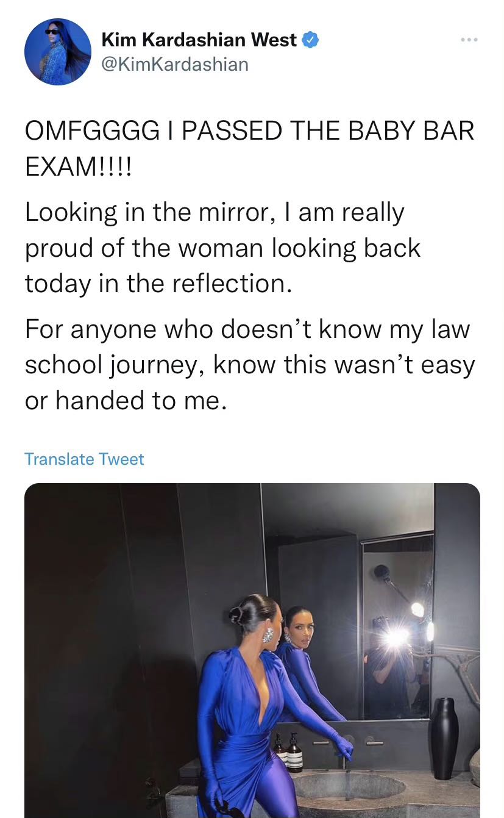This screenshot has height=818, width=504.
Task: Click the display name Kim Kardashian West
Action: tap(199, 39)
